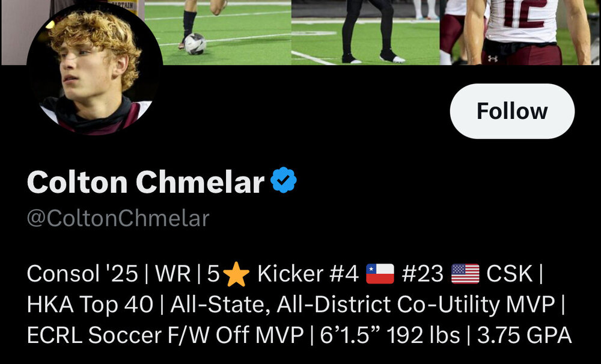The height and width of the screenshot is (364, 601).
Task: Click the 'CSK' text in bio
Action: 510,274
